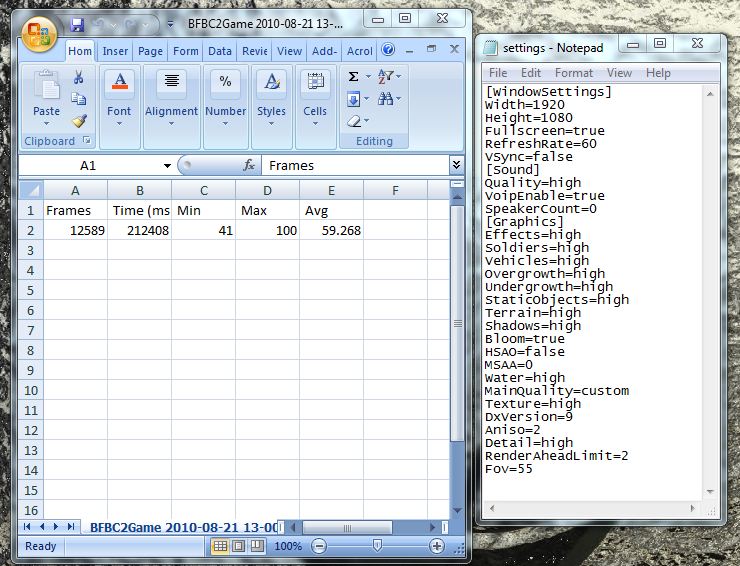Select column B header
Screen dimensions: 740x566
(x=140, y=191)
